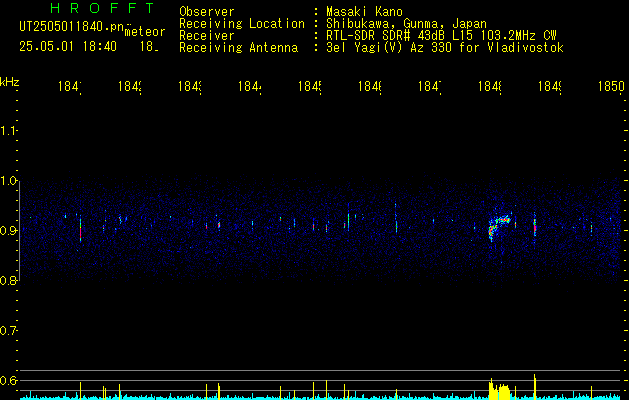This screenshot has height=400, width=629.
Task: Click the gray vertical band marker beside 0.9
Action: tap(19, 230)
